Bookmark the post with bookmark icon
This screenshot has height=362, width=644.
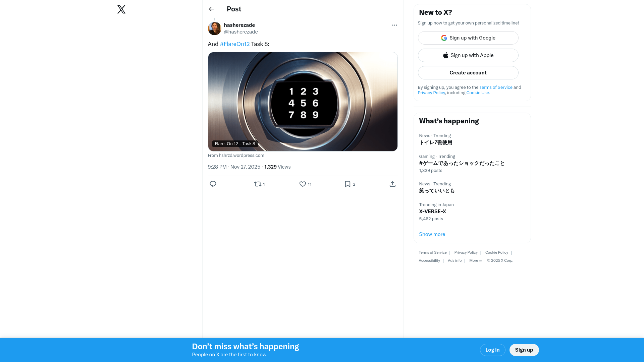pos(347,184)
